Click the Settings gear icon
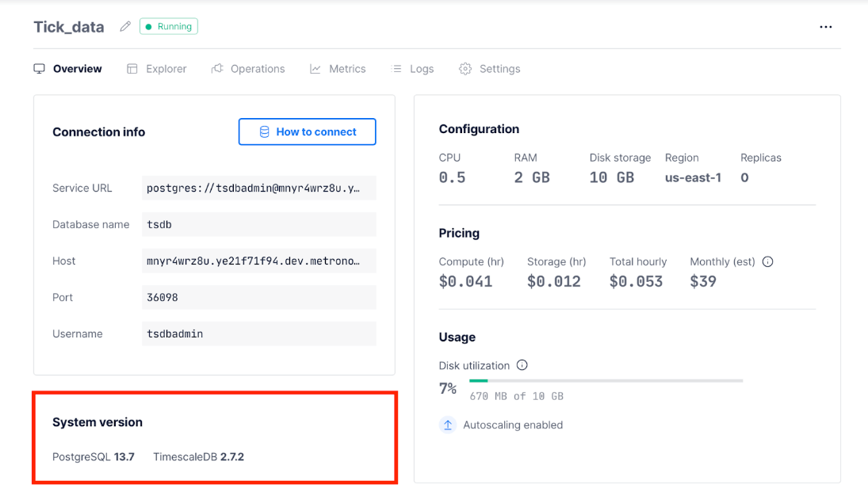This screenshot has height=503, width=868. pyautogui.click(x=465, y=69)
